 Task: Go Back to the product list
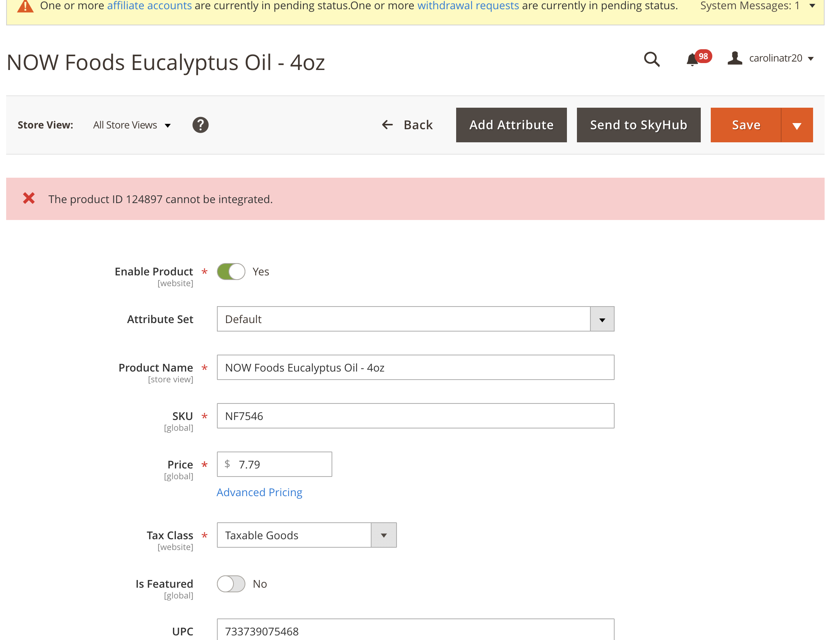pyautogui.click(x=407, y=125)
